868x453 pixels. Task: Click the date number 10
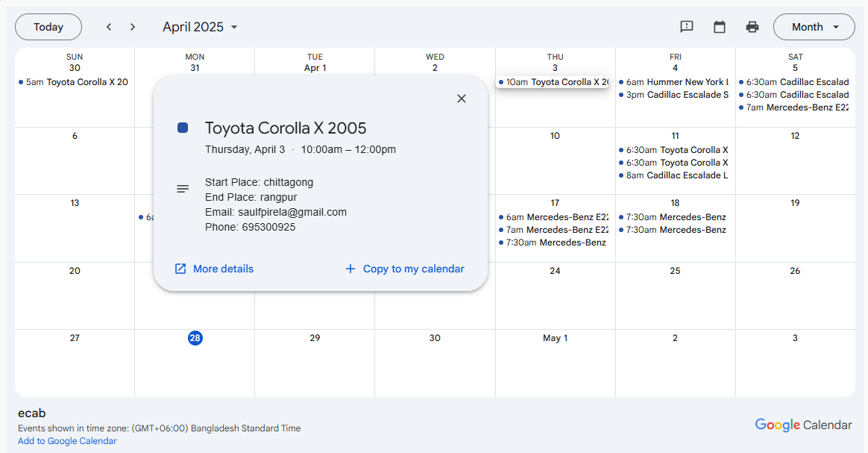coord(556,136)
